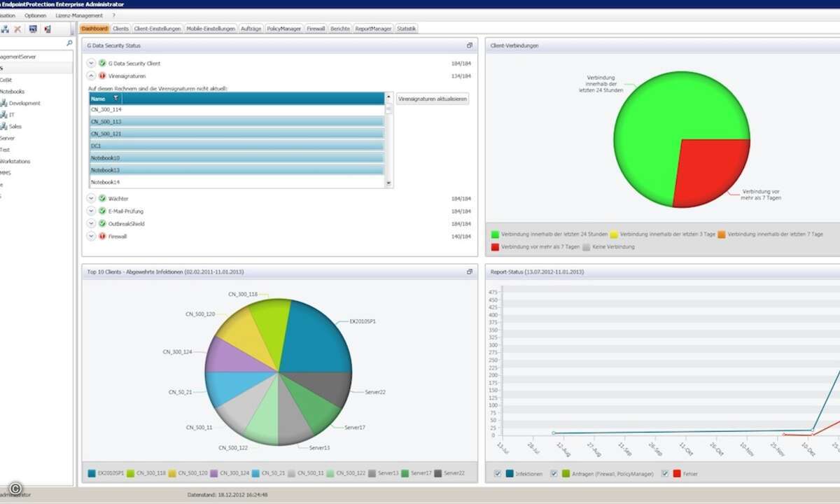840x504 pixels.
Task: Collapse the Virensignaturen section
Action: pyautogui.click(x=91, y=76)
